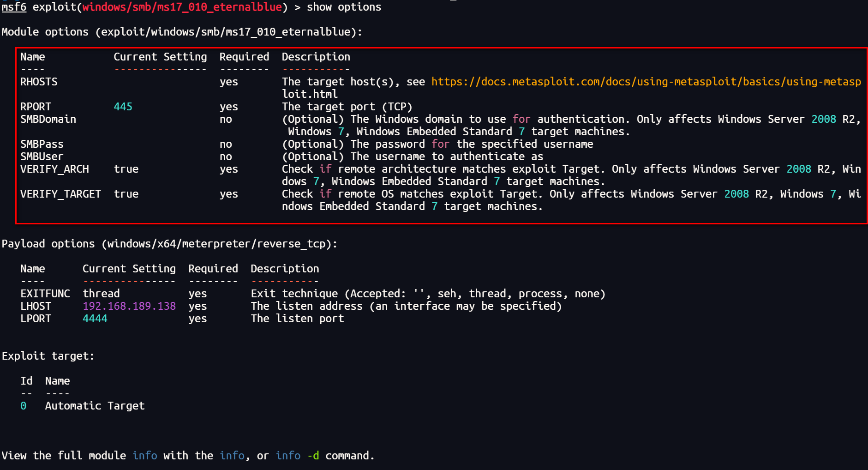Click the SMBUser option name
Image resolution: width=868 pixels, height=470 pixels.
pos(42,156)
